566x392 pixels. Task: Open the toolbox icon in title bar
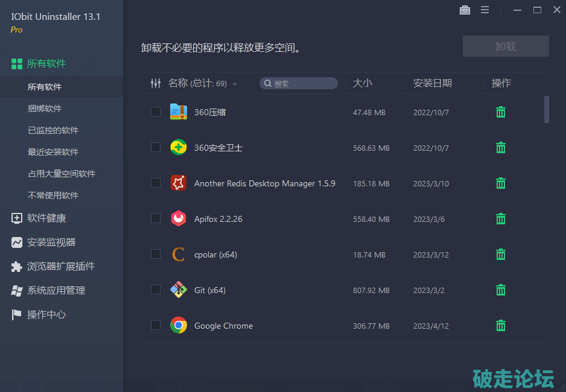coord(465,10)
